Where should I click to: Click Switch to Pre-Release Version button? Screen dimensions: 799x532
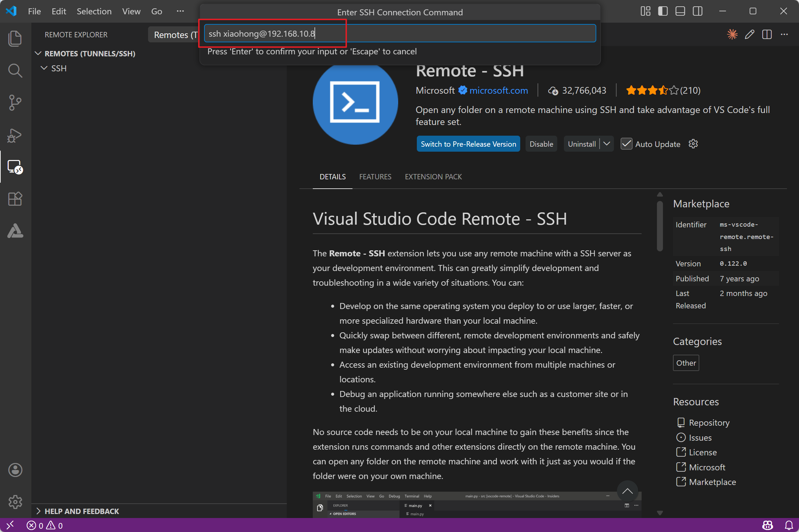(469, 144)
